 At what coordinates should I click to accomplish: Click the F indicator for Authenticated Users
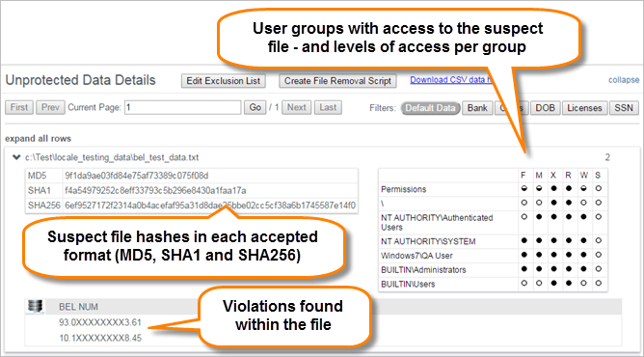coord(524,217)
